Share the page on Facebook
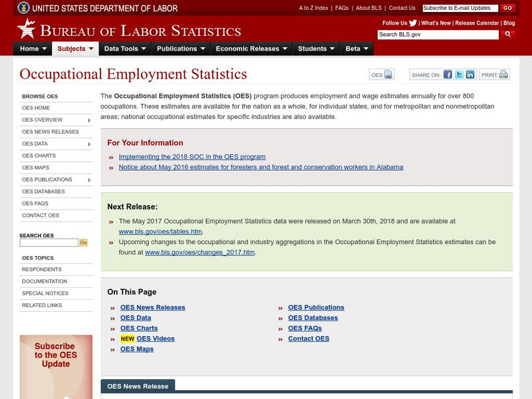This screenshot has height=399, width=532. pyautogui.click(x=448, y=75)
